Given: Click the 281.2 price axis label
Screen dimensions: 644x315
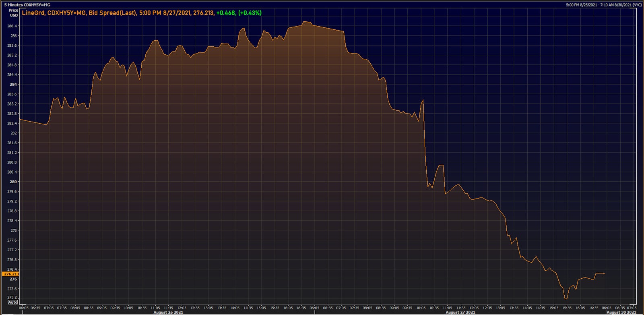Looking at the screenshot, I should [12, 153].
